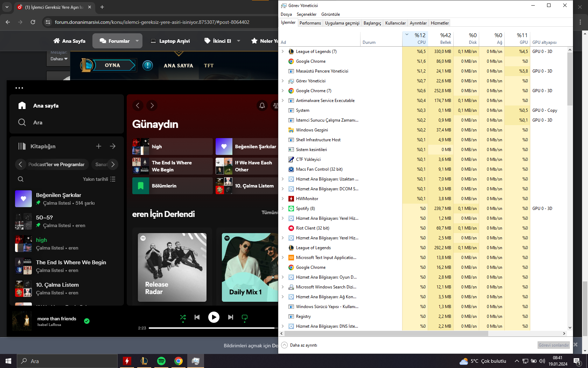Toggle shuffle in Spotify player
This screenshot has height=368, width=588.
point(183,317)
